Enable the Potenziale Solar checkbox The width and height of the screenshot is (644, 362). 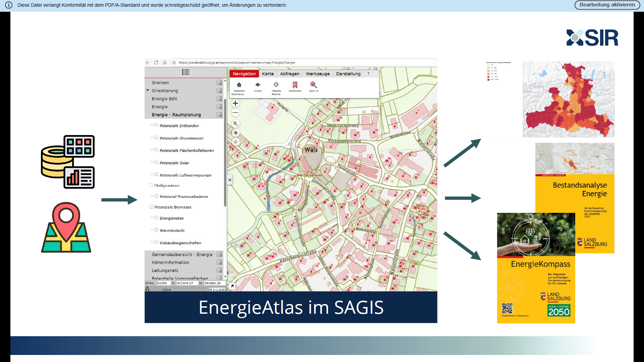pos(156,163)
